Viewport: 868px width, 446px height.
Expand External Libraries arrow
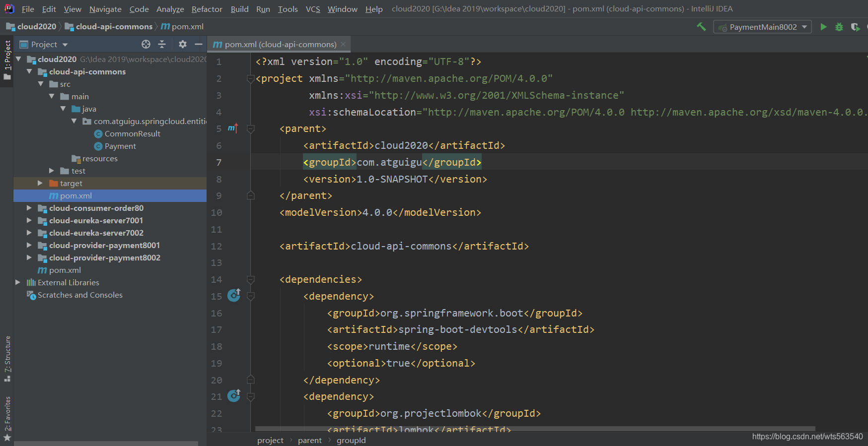pyautogui.click(x=18, y=282)
